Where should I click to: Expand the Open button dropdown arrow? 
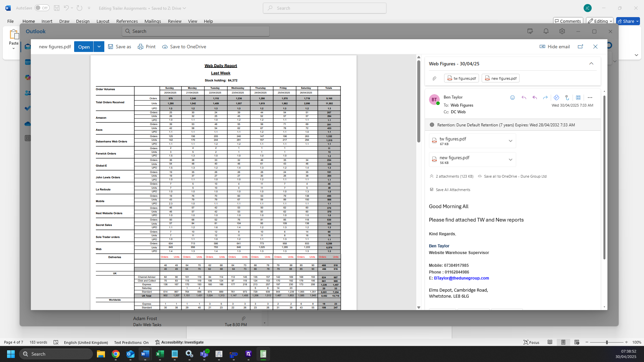click(99, 47)
